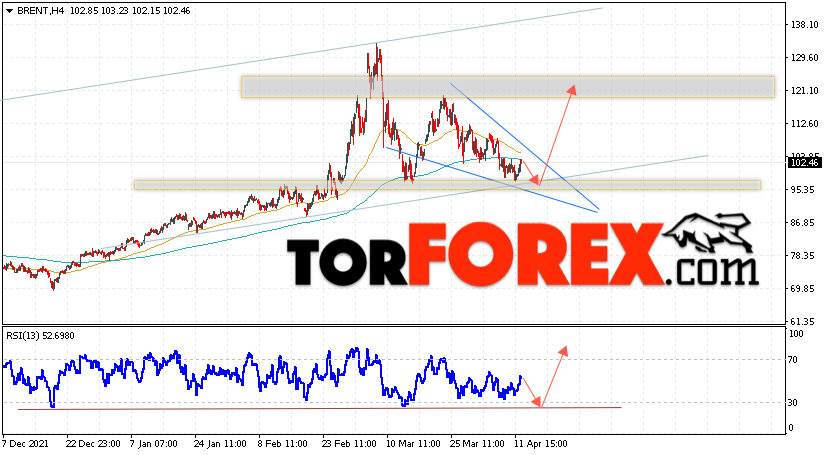826x455 pixels.
Task: Click the 95.35 price axis label
Action: pyautogui.click(x=804, y=190)
